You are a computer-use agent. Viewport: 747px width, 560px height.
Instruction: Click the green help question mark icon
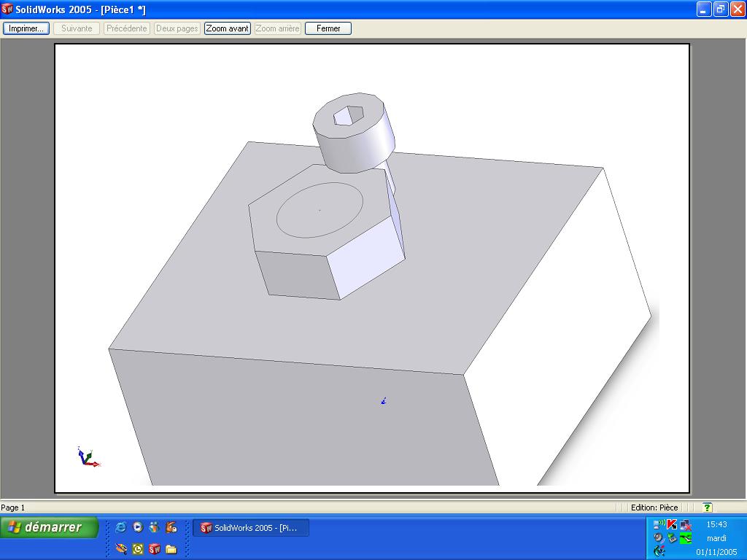click(x=707, y=507)
